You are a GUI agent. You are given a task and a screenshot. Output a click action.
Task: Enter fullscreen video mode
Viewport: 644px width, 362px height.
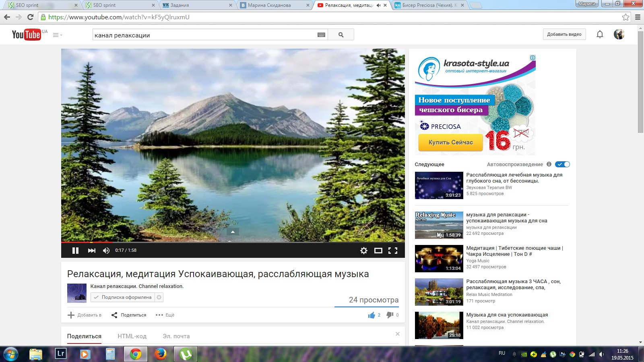[393, 251]
